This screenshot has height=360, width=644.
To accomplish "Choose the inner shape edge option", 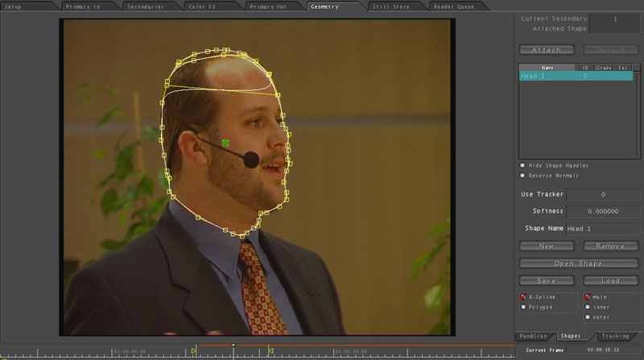I will 587,306.
